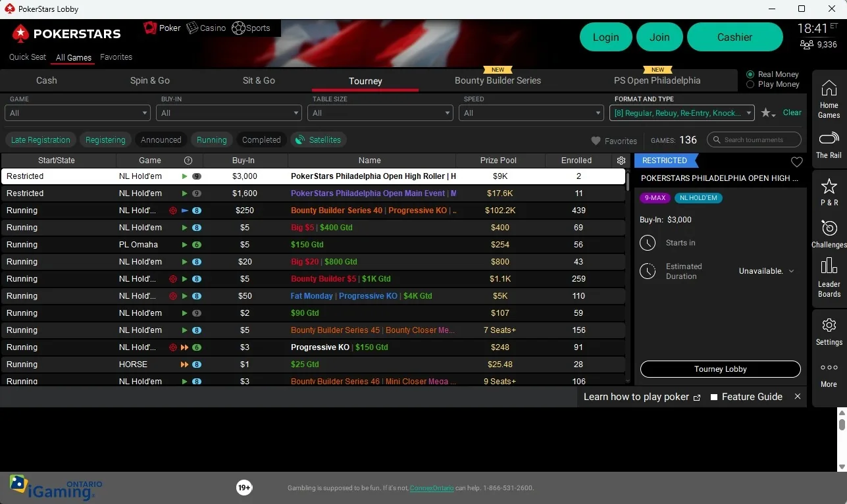Open the Bounty Builder Series tab

click(498, 80)
